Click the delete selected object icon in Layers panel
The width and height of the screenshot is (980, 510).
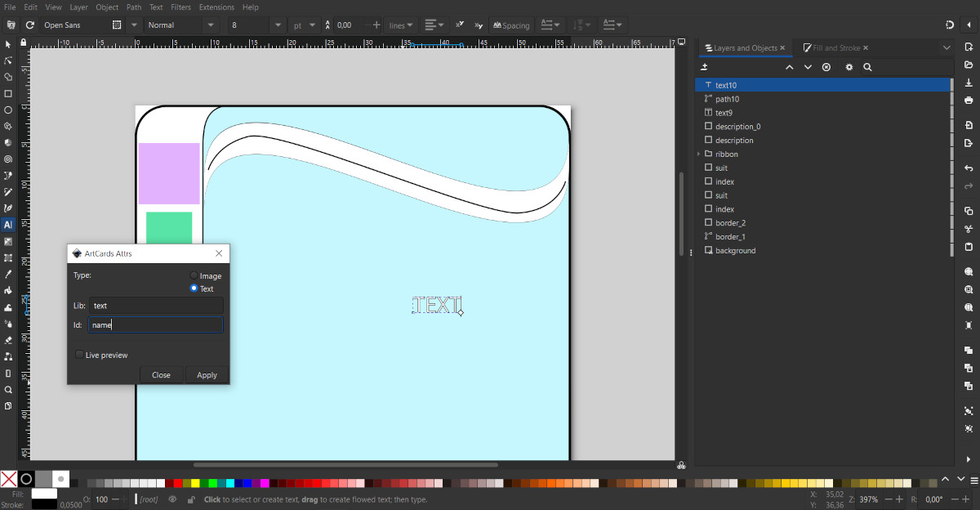pos(826,67)
